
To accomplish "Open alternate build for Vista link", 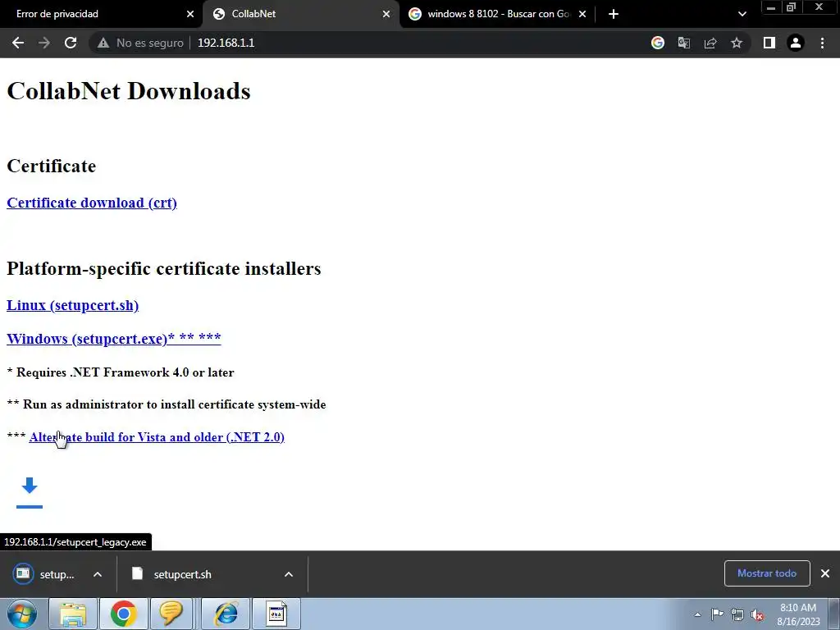I will click(x=157, y=437).
